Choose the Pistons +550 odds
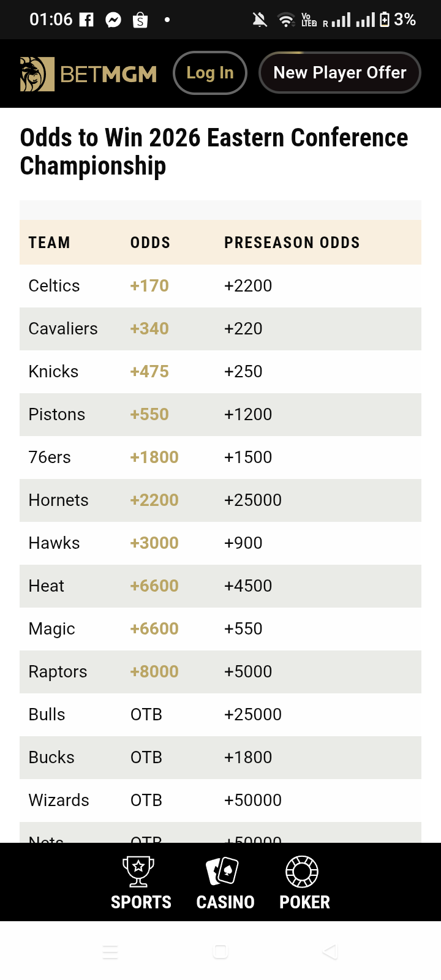 pos(149,415)
